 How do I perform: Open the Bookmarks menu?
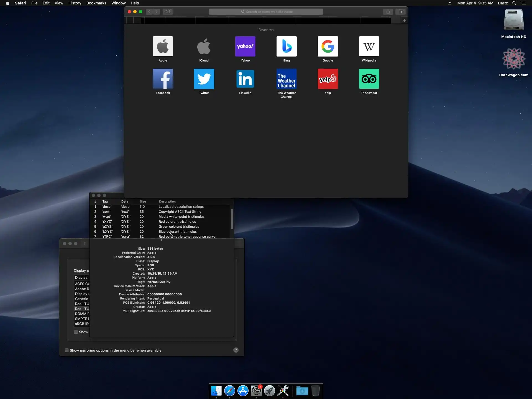coord(96,3)
